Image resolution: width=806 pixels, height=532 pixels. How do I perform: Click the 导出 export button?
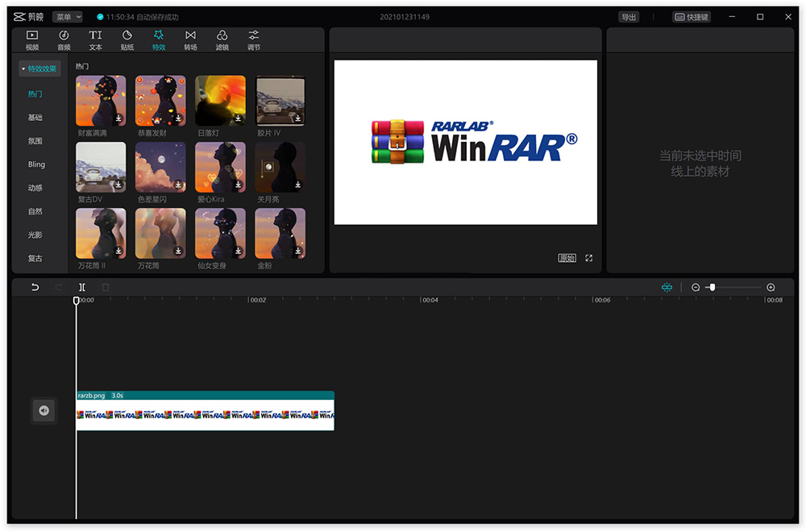628,17
